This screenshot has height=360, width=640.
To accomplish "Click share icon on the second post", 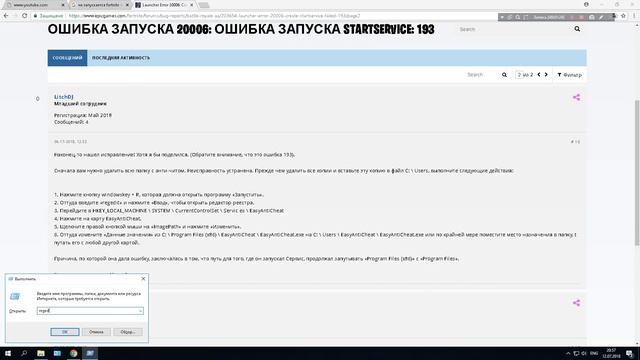I will point(576,303).
